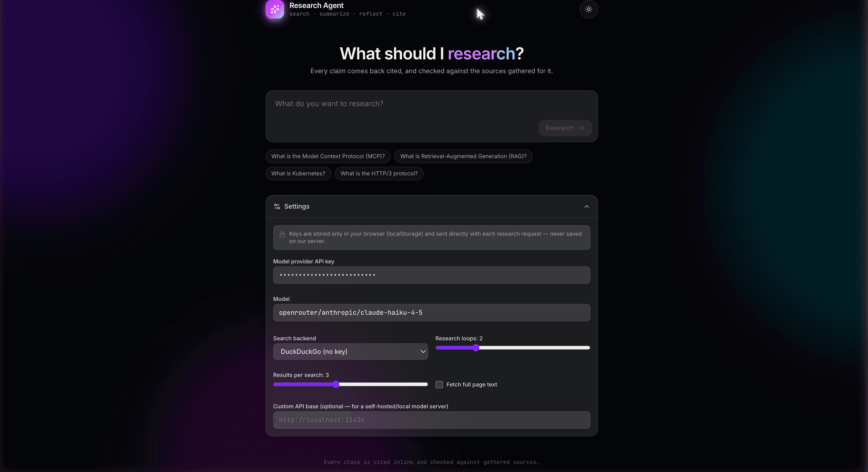The width and height of the screenshot is (868, 472).
Task: Adjust the Results per search slider
Action: [x=351, y=384]
